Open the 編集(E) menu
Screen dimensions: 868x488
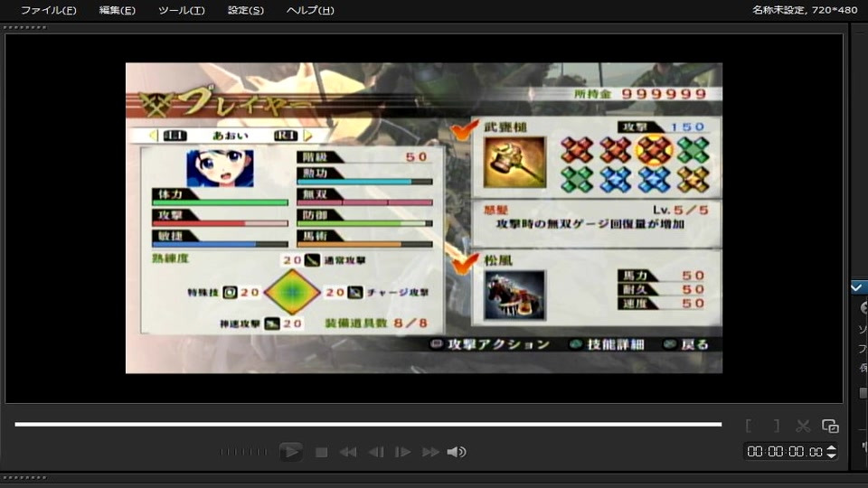[117, 10]
